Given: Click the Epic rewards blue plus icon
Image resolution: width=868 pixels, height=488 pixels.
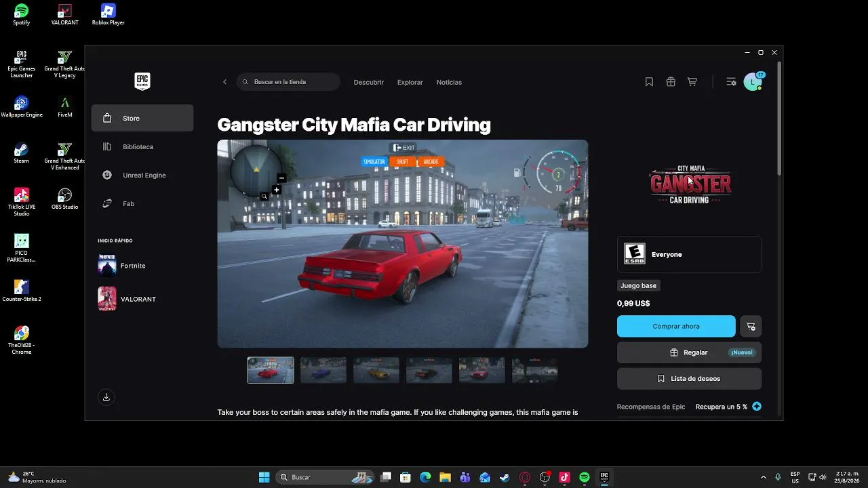Looking at the screenshot, I should click(757, 407).
